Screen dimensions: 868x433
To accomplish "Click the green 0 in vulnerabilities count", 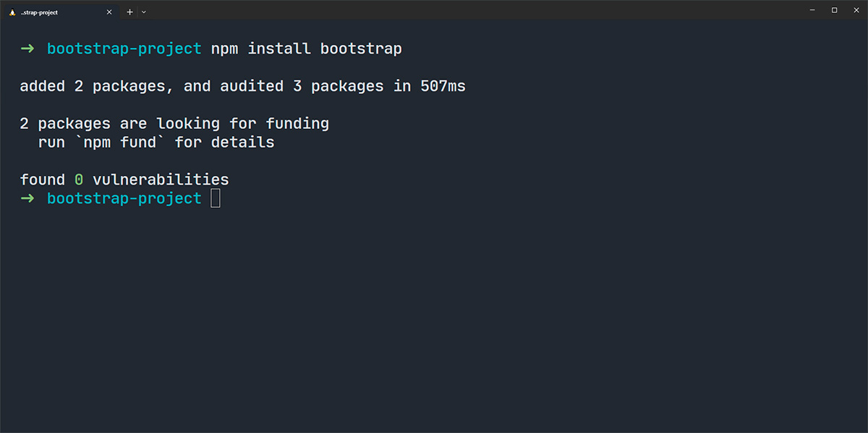I will click(78, 179).
